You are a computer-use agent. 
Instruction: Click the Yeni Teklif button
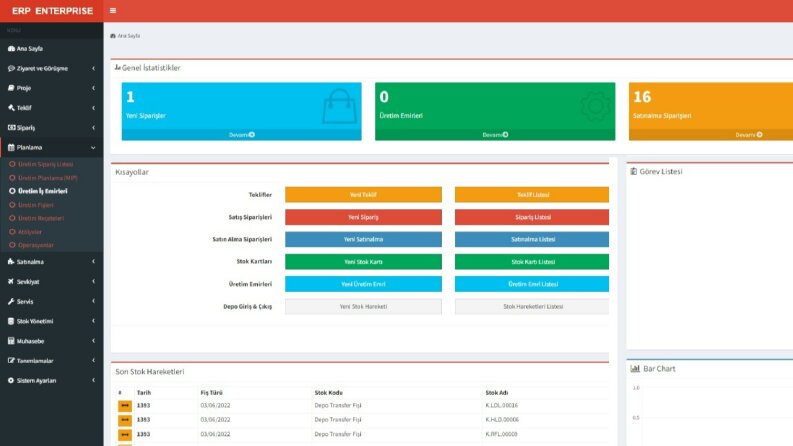point(363,195)
